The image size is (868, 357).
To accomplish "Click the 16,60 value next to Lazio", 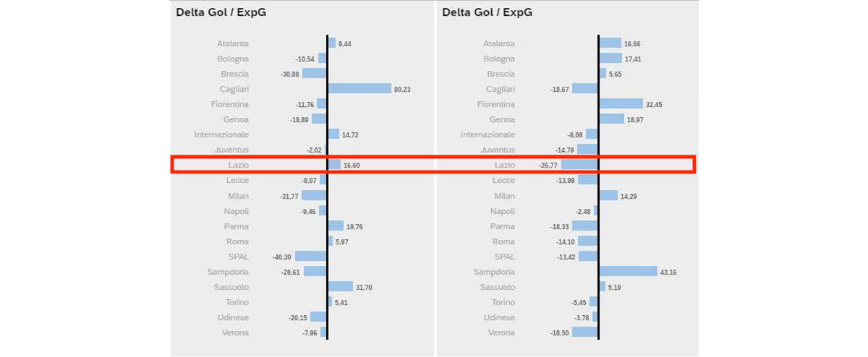I will tap(352, 165).
